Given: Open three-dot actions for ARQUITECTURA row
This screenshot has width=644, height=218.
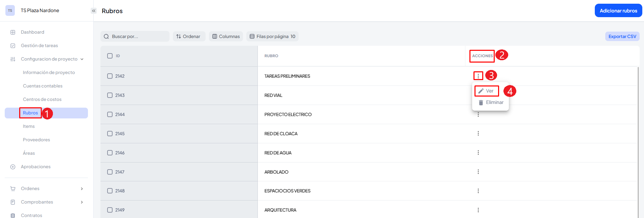Looking at the screenshot, I should point(478,210).
